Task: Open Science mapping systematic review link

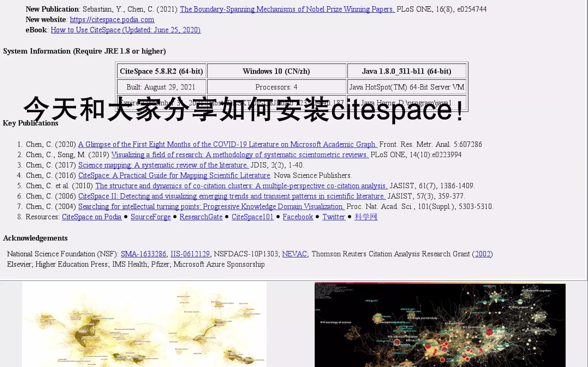Action: (163, 165)
